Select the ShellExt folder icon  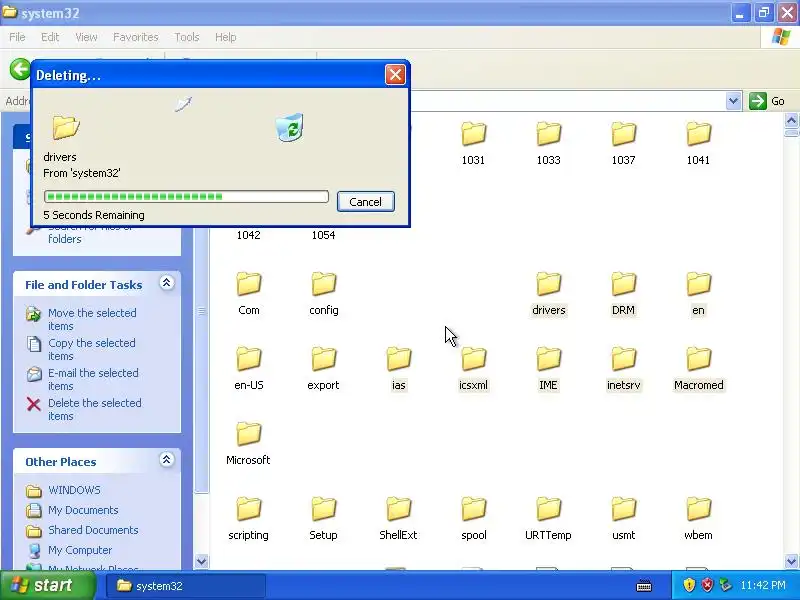coord(398,509)
